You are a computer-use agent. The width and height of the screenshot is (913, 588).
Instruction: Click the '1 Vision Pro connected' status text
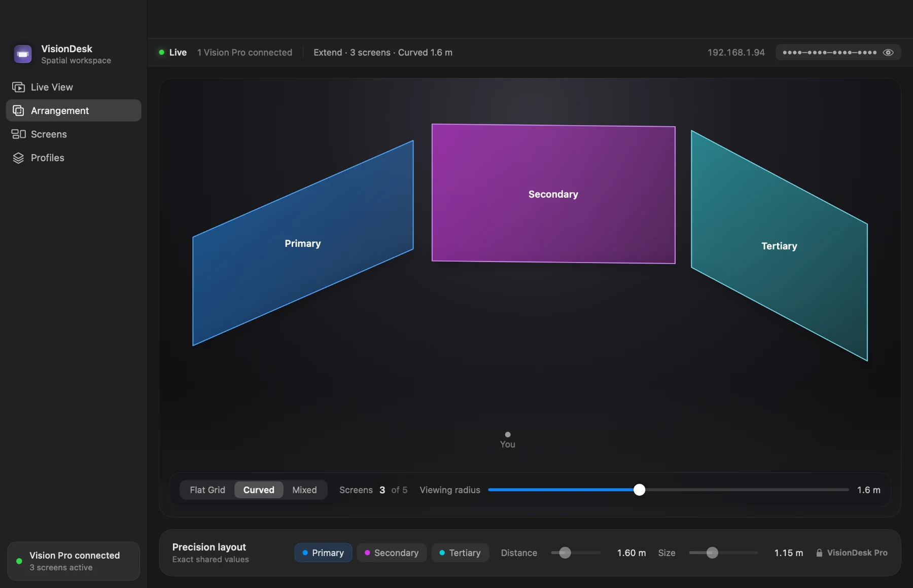tap(244, 52)
